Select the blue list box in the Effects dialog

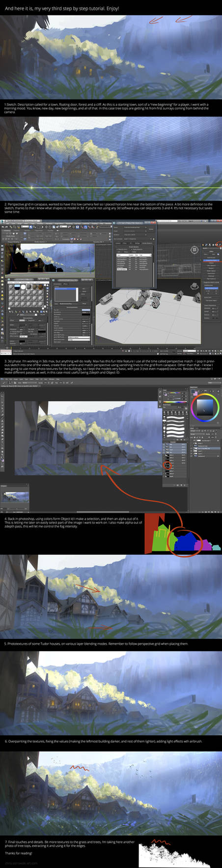[66, 295]
